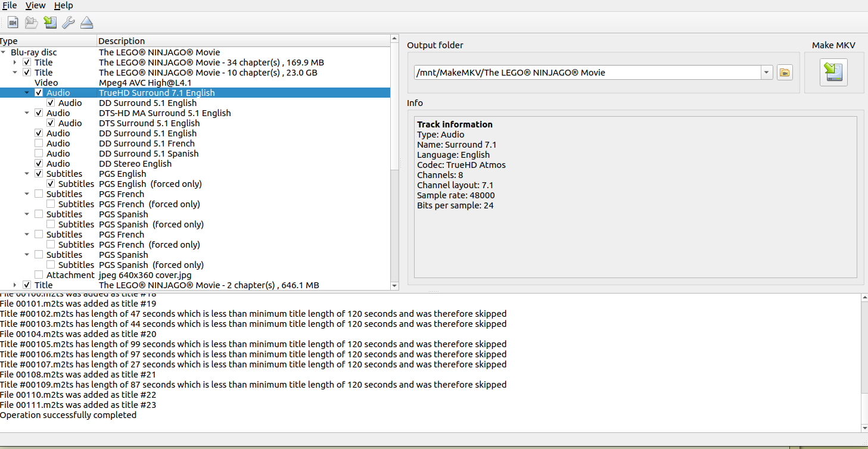Check the cover.jpg attachment checkbox

click(x=39, y=275)
